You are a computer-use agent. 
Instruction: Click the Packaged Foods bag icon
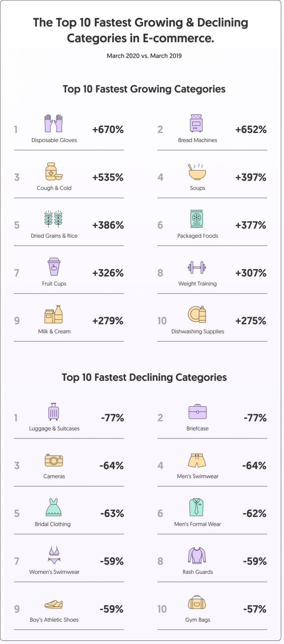197,219
